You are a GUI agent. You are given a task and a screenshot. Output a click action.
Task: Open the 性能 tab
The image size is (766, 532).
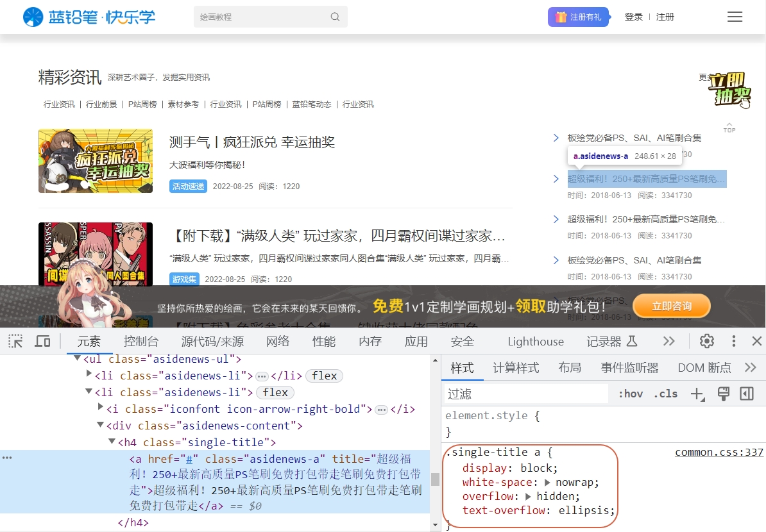(324, 341)
